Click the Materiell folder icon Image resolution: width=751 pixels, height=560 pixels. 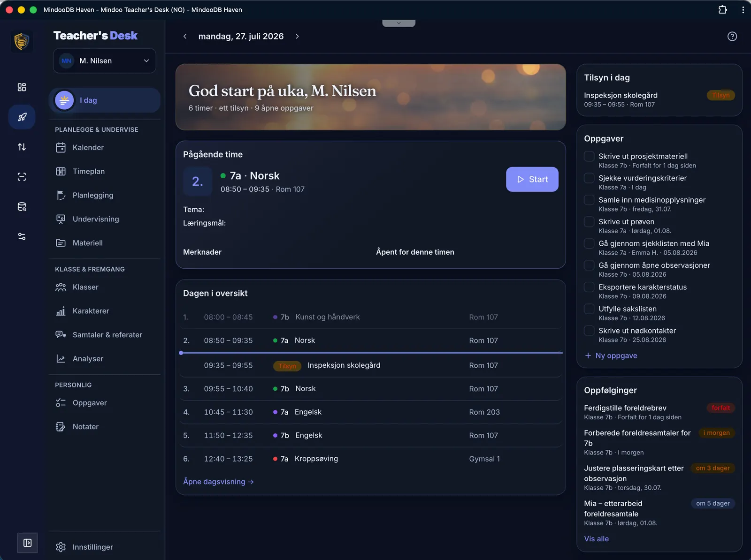tap(61, 243)
